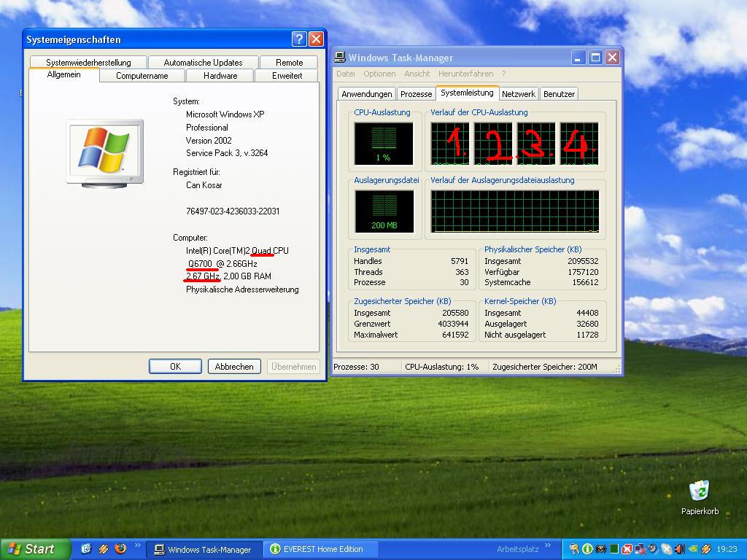Click the green EVEREST info tray icon
747x560 pixels.
587,549
